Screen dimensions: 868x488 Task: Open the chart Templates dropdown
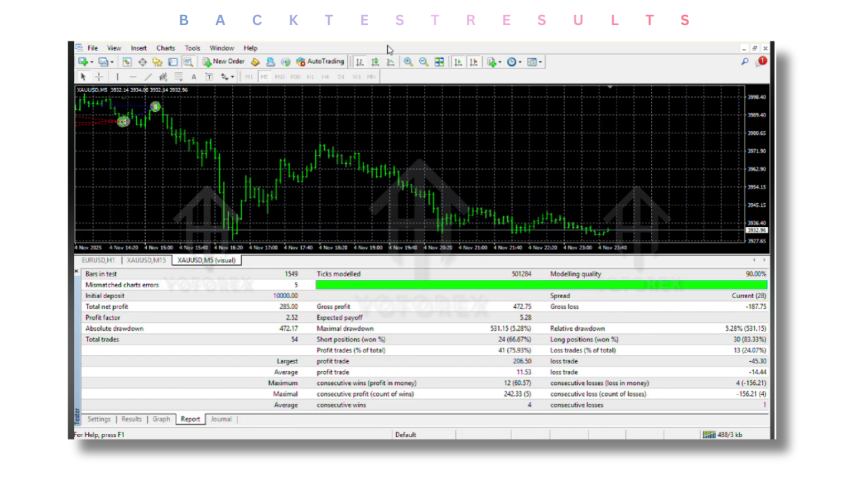coord(539,62)
